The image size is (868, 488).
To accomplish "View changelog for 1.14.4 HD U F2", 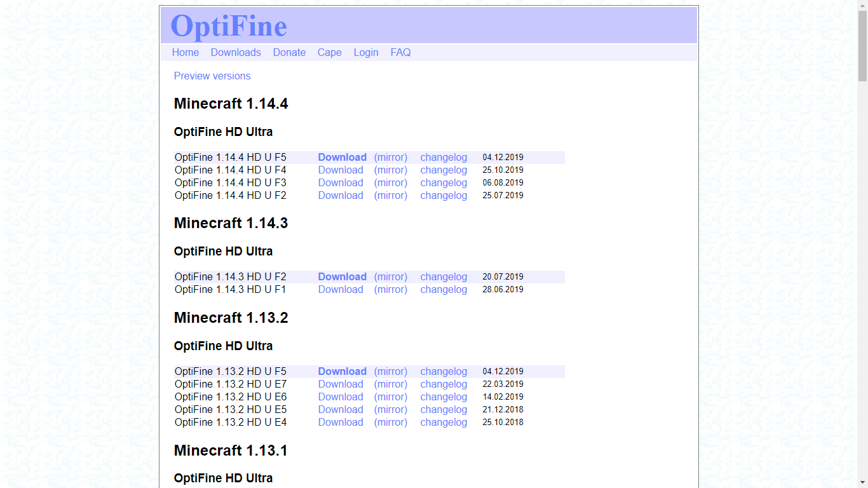I will [x=444, y=196].
